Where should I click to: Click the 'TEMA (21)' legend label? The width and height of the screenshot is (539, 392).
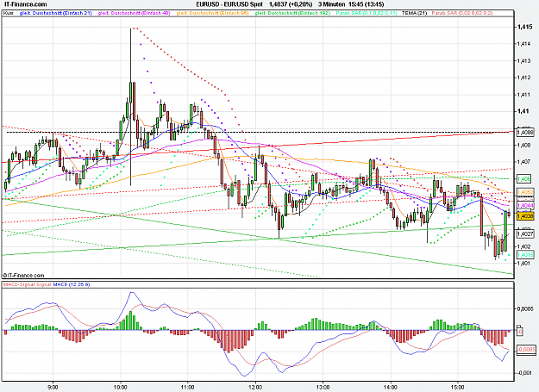[x=414, y=13]
